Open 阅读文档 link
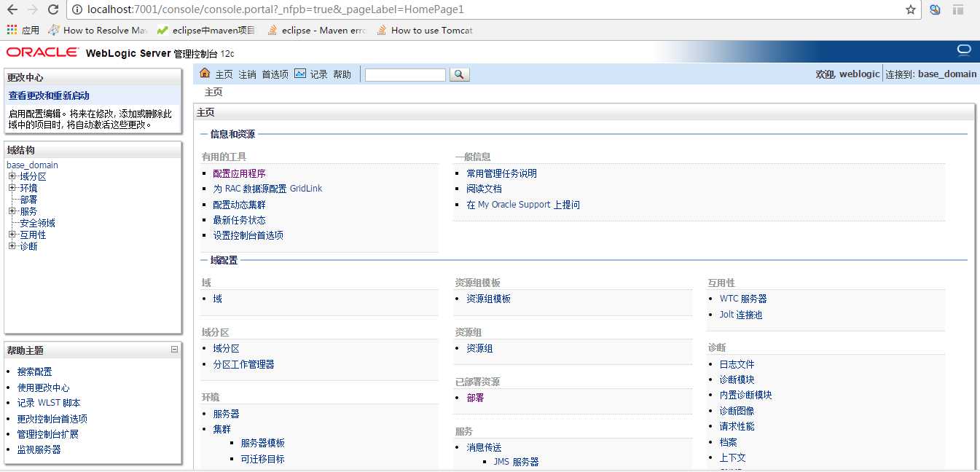The height and width of the screenshot is (472, 980). 484,189
